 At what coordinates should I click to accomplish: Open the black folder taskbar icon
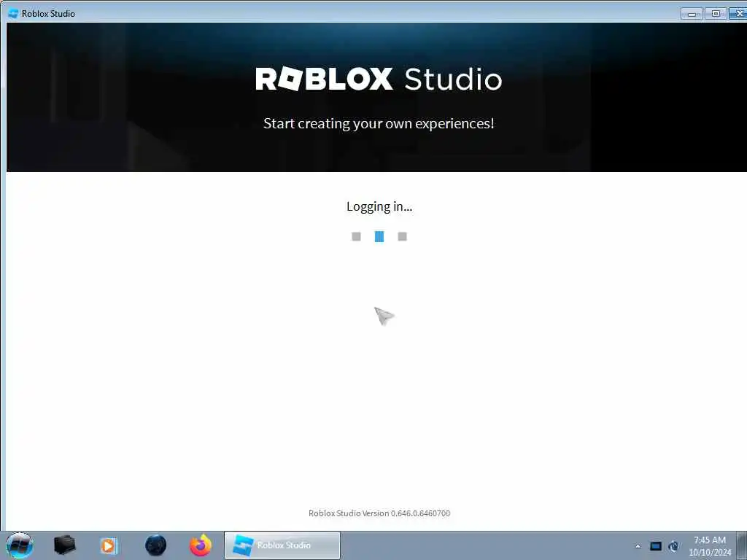click(x=64, y=545)
